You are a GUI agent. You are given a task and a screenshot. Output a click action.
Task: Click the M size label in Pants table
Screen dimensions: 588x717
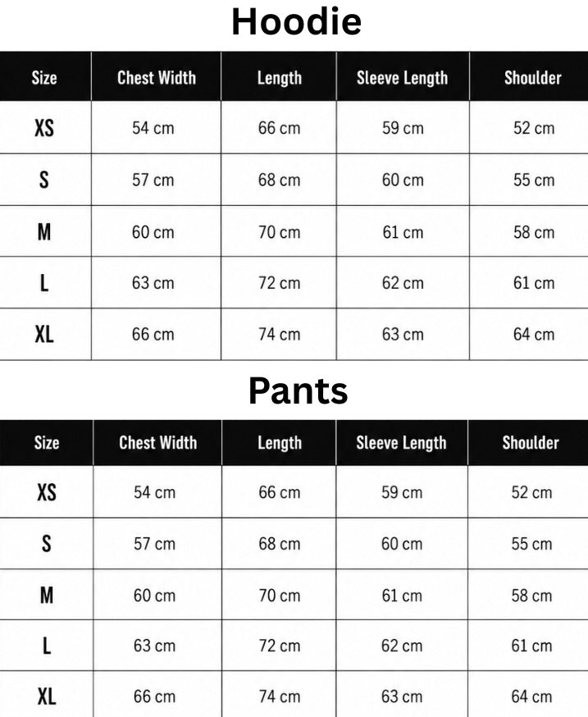pos(47,596)
